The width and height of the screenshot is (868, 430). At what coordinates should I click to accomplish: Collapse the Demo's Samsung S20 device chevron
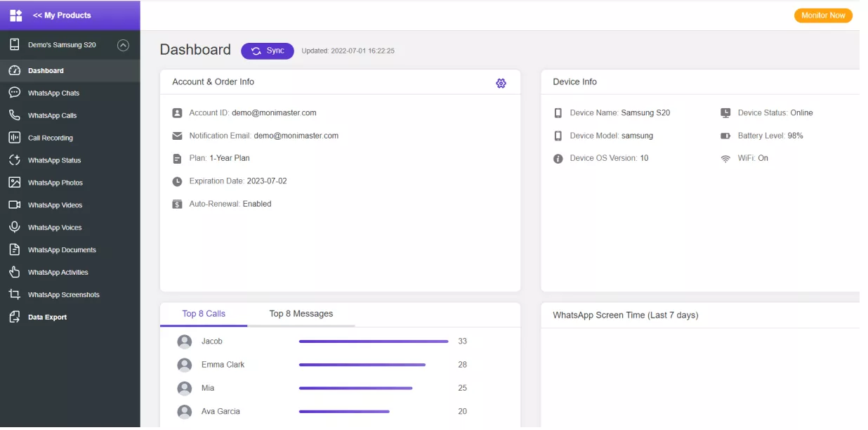(123, 45)
